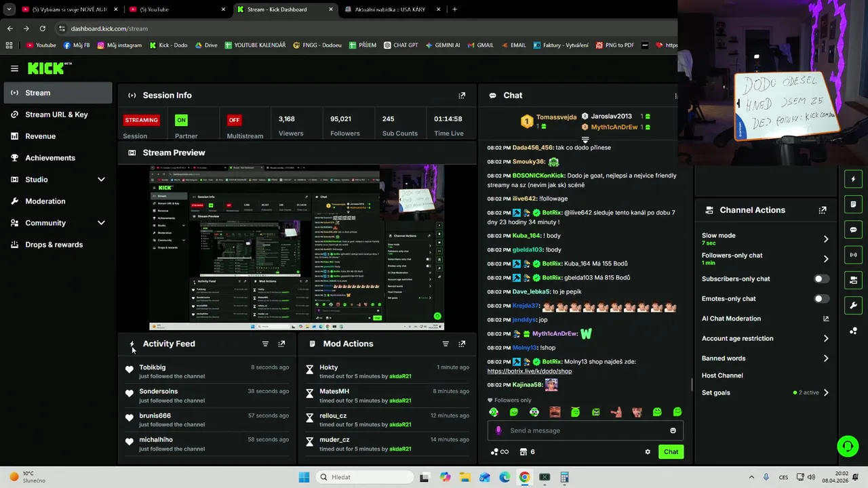
Task: Open Chrome tab search dropdown
Action: coord(9,9)
